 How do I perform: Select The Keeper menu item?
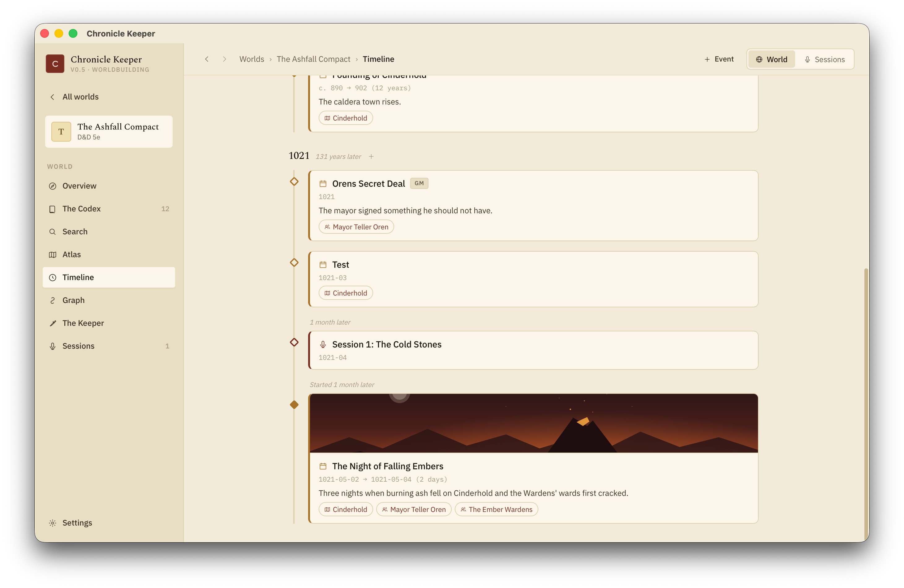click(x=109, y=323)
